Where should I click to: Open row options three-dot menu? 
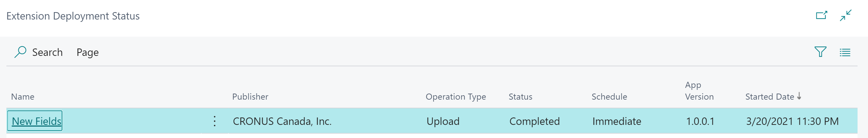point(214,121)
